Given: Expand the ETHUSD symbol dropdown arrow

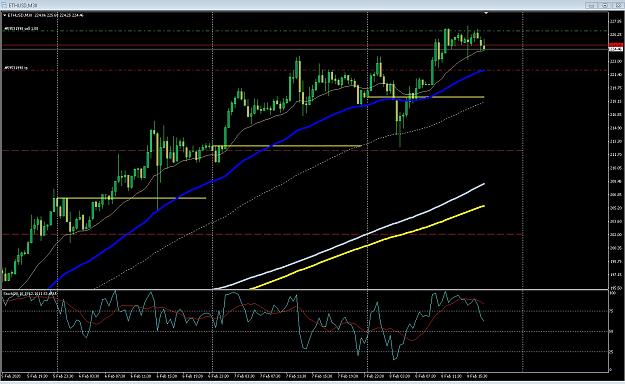Looking at the screenshot, I should click(5, 15).
